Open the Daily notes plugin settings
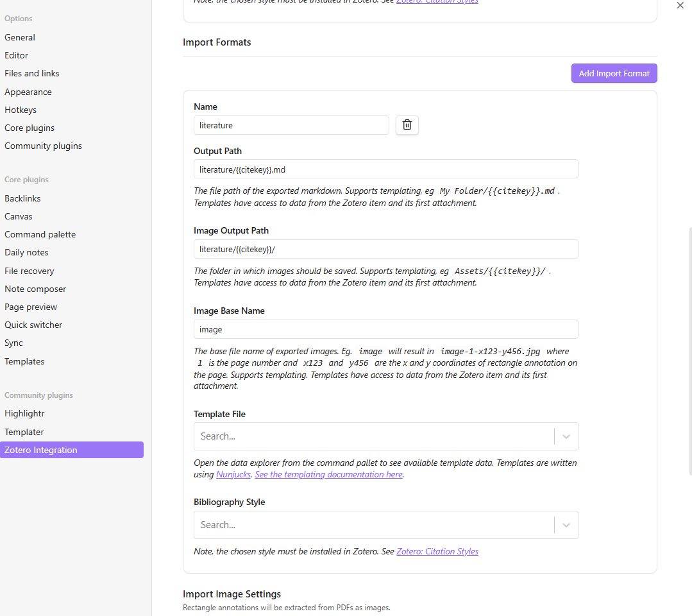692x616 pixels. pyautogui.click(x=26, y=252)
